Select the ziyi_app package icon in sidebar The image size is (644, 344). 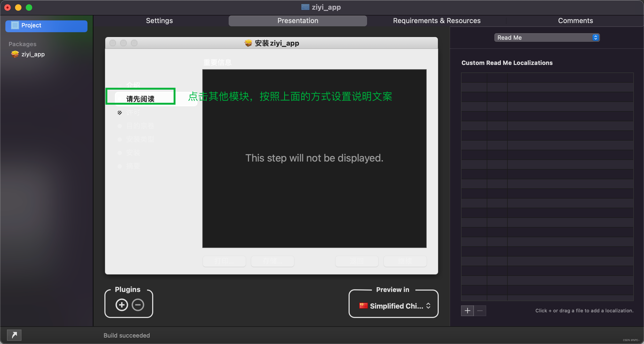click(15, 54)
